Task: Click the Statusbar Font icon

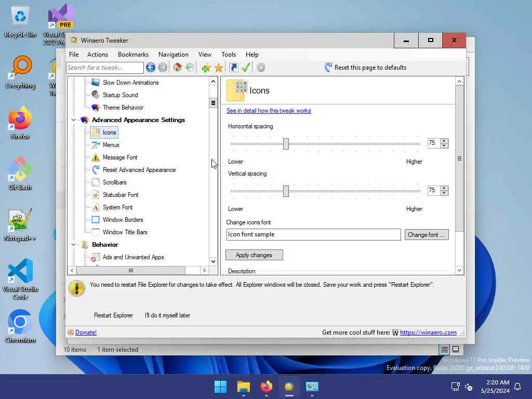Action: pos(96,195)
